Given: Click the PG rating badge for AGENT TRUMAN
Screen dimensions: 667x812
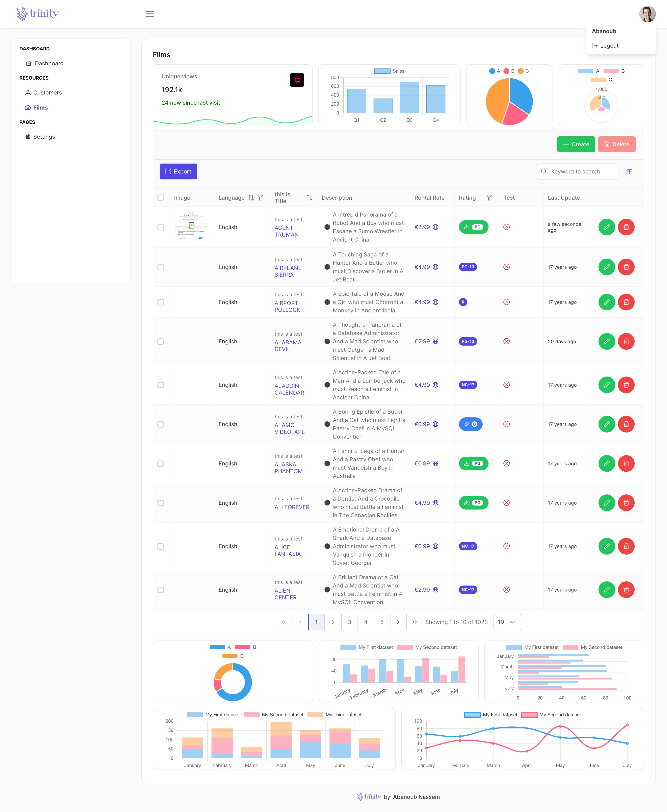Looking at the screenshot, I should [473, 227].
